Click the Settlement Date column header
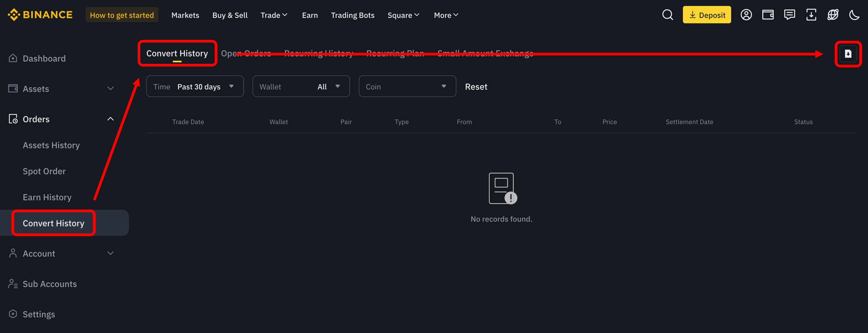The height and width of the screenshot is (333, 868). pos(689,122)
